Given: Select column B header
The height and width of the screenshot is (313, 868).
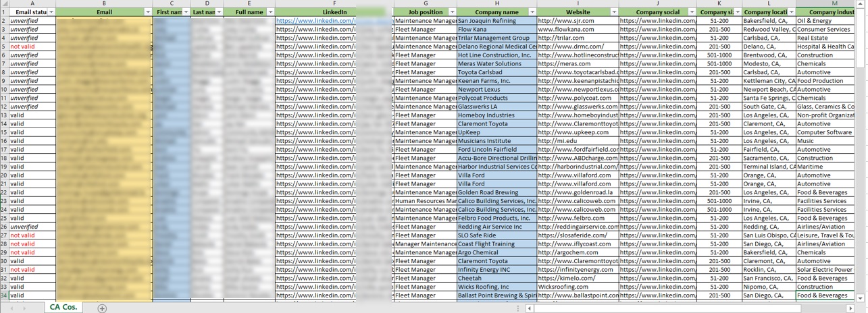Looking at the screenshot, I should point(104,3).
